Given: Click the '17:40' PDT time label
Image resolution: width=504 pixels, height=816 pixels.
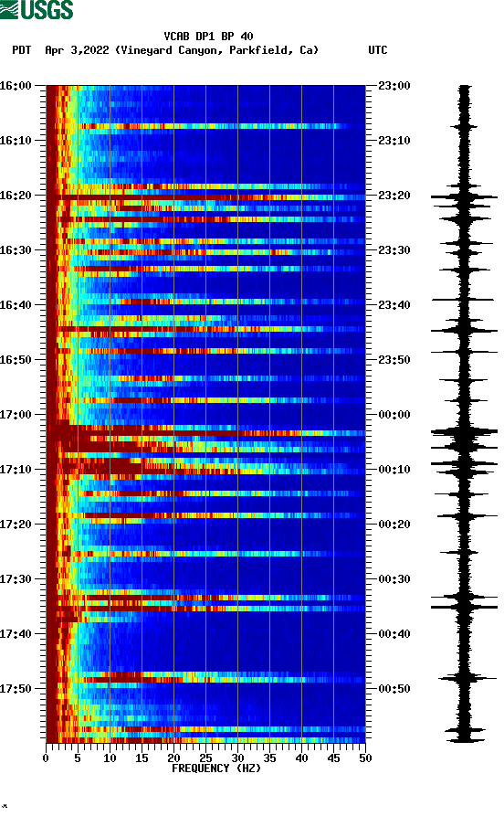Looking at the screenshot, I should pyautogui.click(x=16, y=634).
